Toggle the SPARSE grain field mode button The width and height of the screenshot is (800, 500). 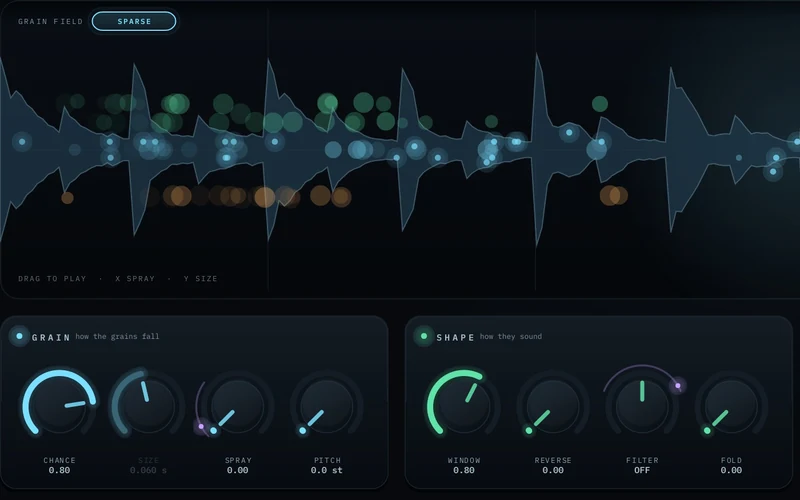pyautogui.click(x=134, y=21)
